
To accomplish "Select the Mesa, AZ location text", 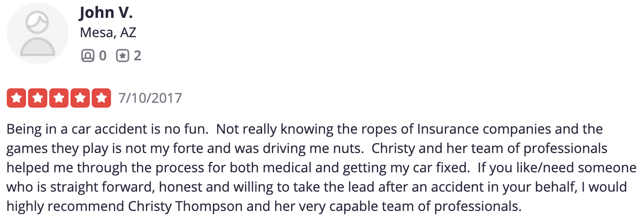I will (108, 33).
